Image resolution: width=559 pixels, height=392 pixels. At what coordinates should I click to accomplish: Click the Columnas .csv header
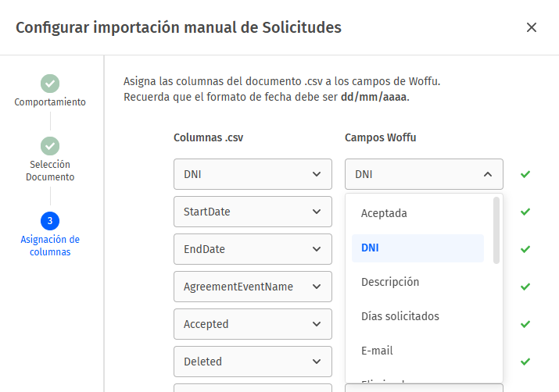coord(208,137)
